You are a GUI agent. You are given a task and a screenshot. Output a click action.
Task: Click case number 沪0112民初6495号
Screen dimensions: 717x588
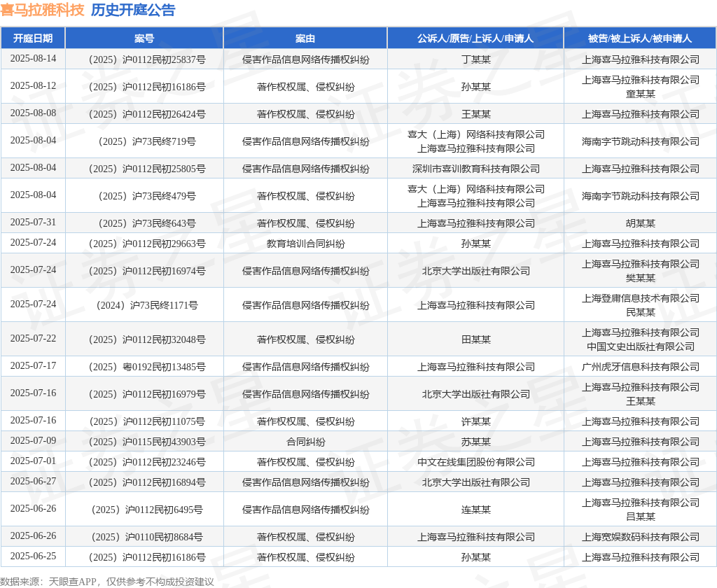click(x=147, y=510)
